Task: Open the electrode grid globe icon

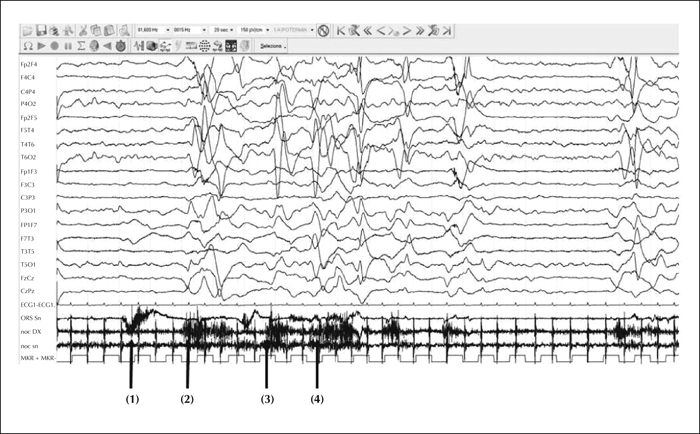Action: click(204, 46)
